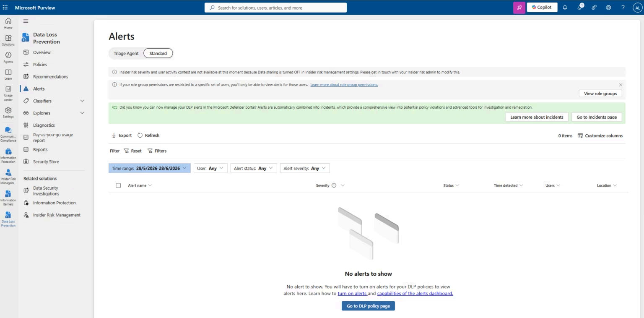Refresh the alerts list
644x318 pixels.
pyautogui.click(x=148, y=136)
